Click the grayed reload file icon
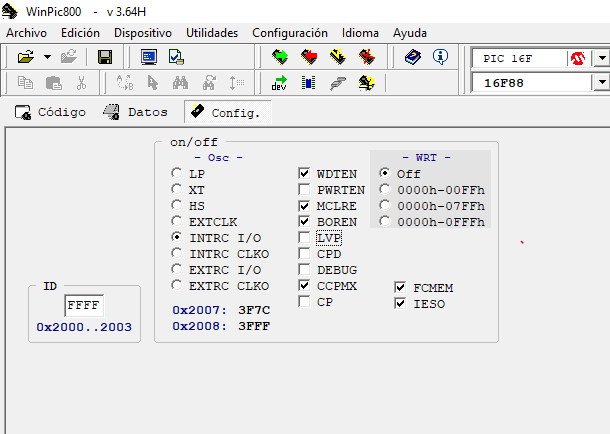Image resolution: width=610 pixels, height=434 pixels. (x=69, y=57)
